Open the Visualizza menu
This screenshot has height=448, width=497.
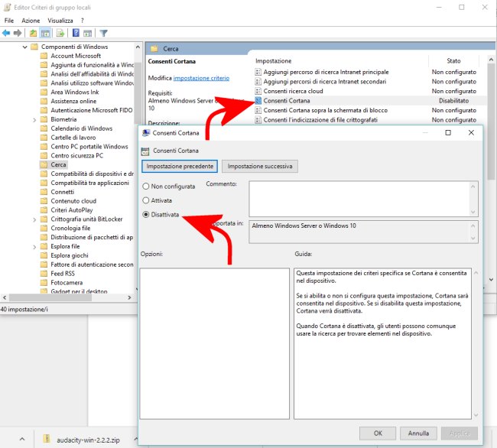[x=60, y=20]
